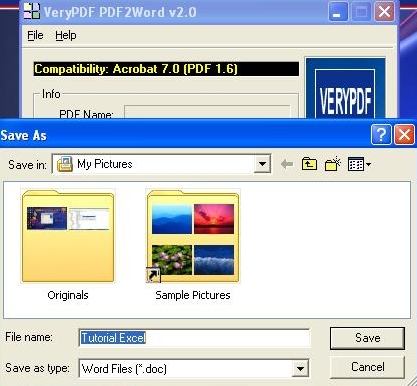Create a new folder

332,164
